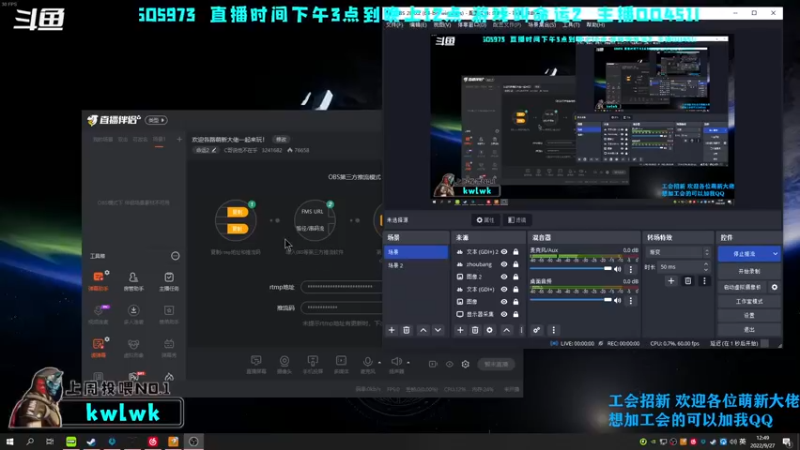The image size is (800, 450).
Task: Open advanced audio properties in OBS mixer
Action: pos(536,330)
